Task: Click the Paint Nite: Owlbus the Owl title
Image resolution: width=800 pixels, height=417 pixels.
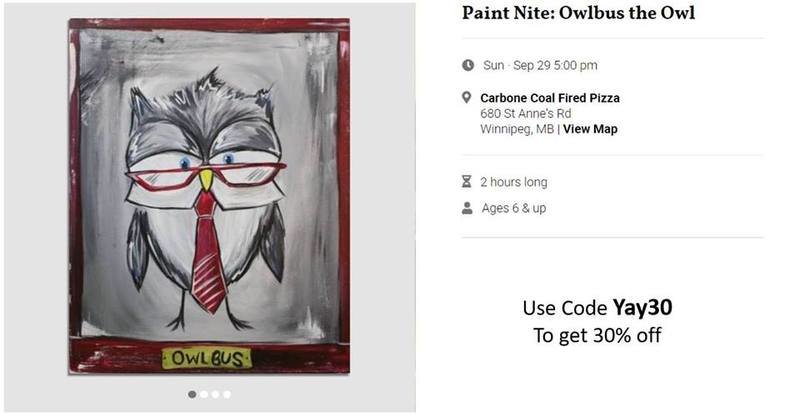Action: 579,13
